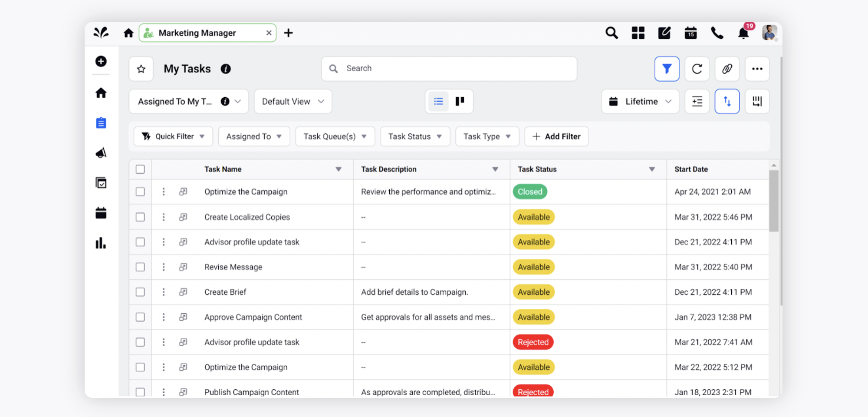Close the Marketing Manager tab
The width and height of the screenshot is (868, 417).
269,33
